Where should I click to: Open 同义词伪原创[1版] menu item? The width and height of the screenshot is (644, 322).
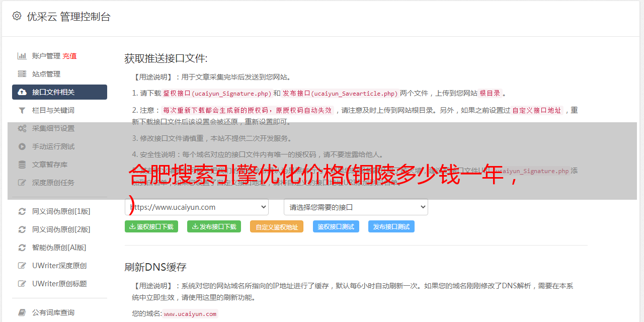point(59,211)
